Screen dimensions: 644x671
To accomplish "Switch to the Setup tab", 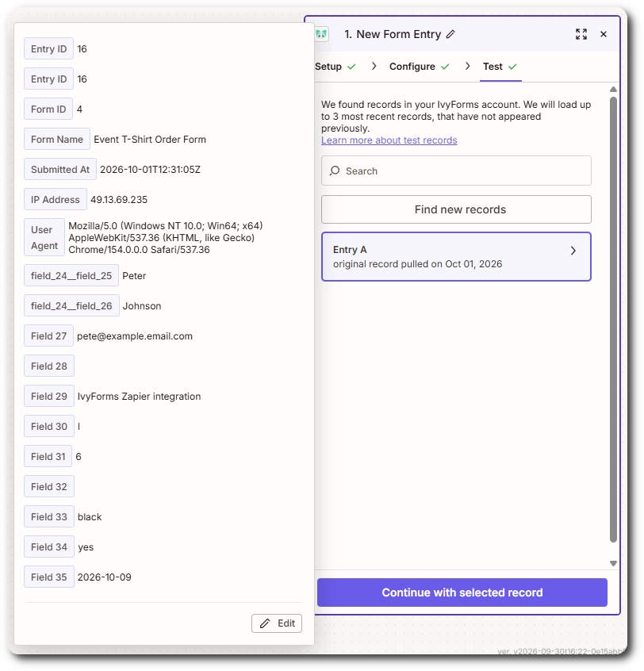I will click(335, 67).
